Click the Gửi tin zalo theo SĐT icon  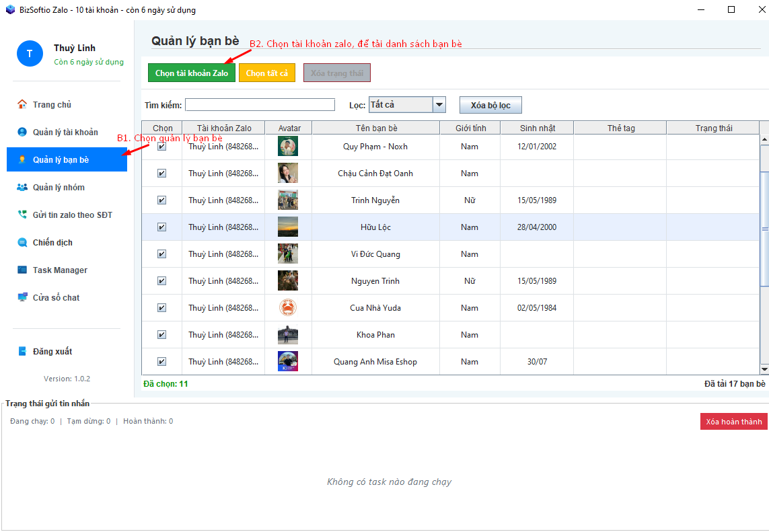click(22, 215)
